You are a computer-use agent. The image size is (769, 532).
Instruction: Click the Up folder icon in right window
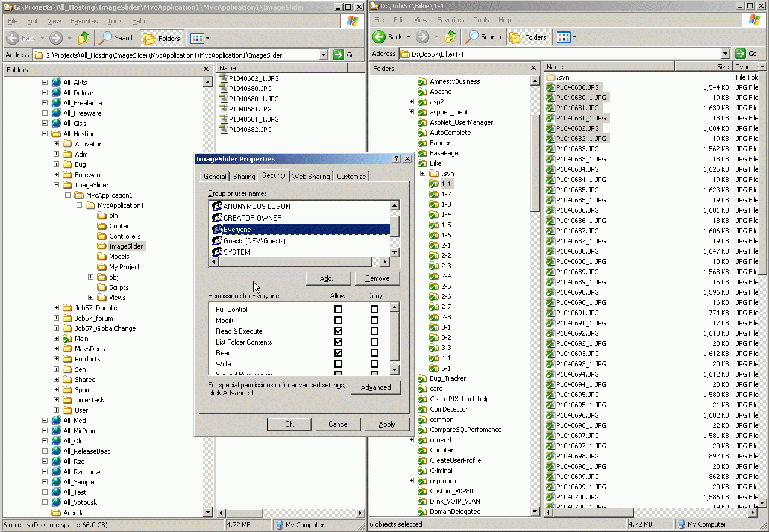pyautogui.click(x=450, y=37)
